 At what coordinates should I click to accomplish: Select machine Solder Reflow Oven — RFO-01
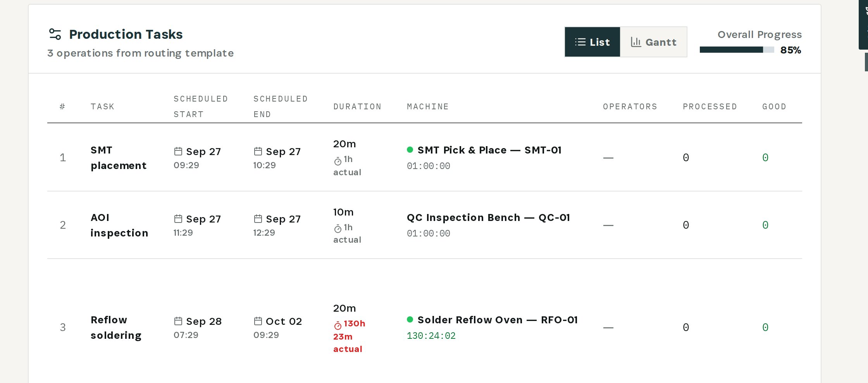click(498, 320)
